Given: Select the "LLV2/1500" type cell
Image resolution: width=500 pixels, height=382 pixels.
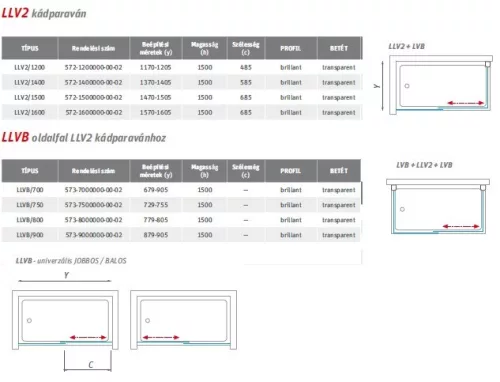Looking at the screenshot, I should click(x=30, y=97).
